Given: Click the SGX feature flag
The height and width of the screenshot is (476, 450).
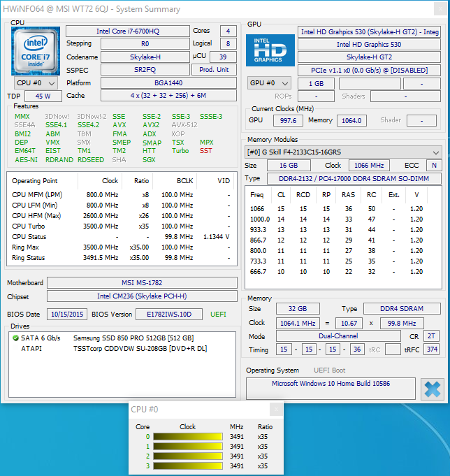Looking at the screenshot, I should (x=149, y=159).
